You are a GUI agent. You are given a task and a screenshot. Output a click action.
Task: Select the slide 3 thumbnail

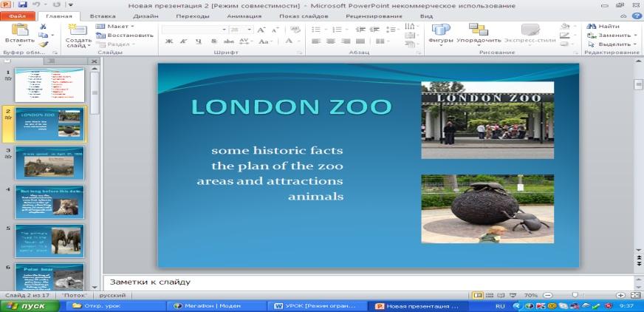click(49, 163)
